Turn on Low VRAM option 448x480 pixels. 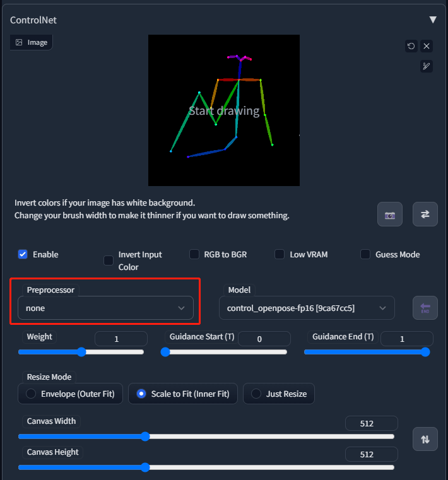coord(280,254)
